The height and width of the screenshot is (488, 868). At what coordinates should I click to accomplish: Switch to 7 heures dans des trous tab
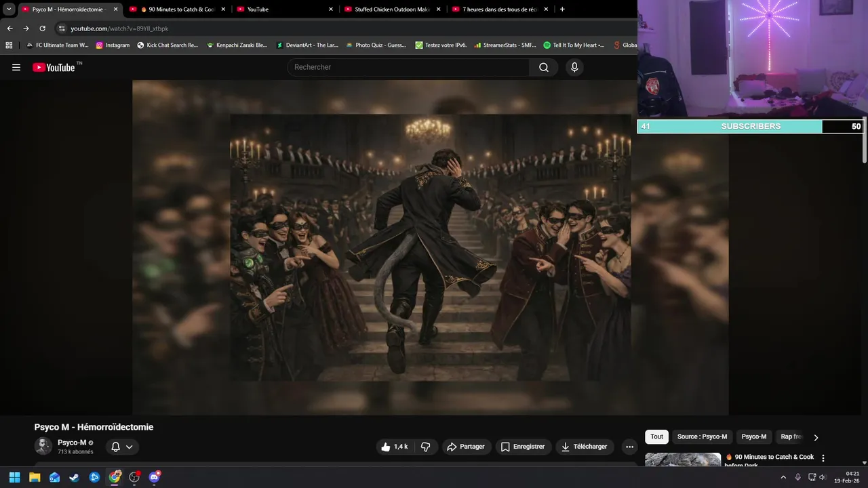[x=499, y=9]
